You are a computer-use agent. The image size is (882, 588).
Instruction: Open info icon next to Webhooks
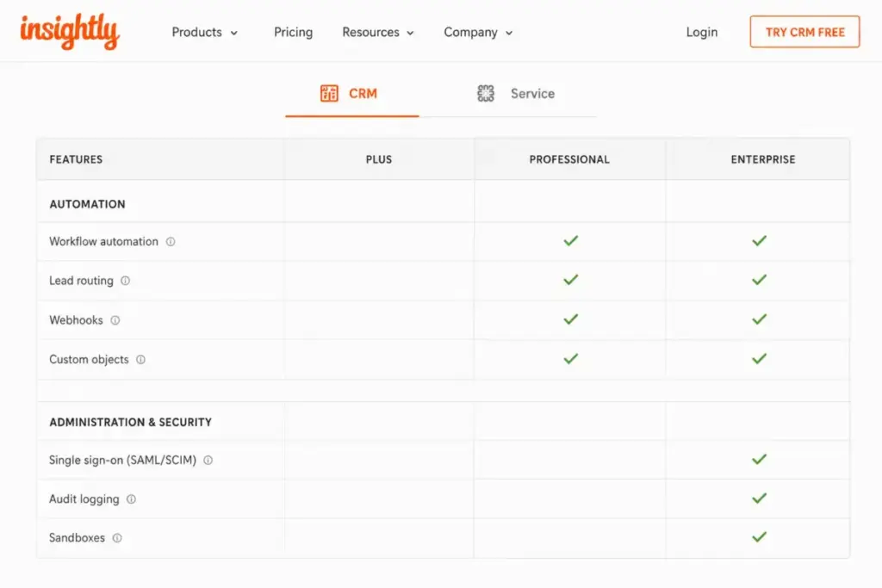tap(115, 320)
